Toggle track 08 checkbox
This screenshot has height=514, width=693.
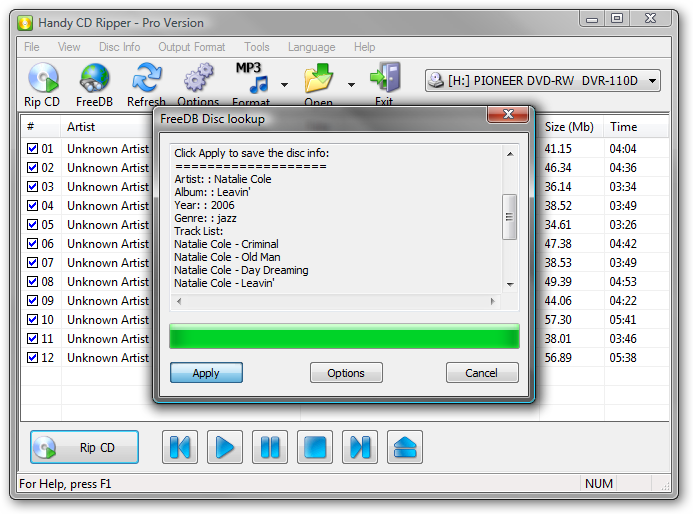(x=32, y=282)
